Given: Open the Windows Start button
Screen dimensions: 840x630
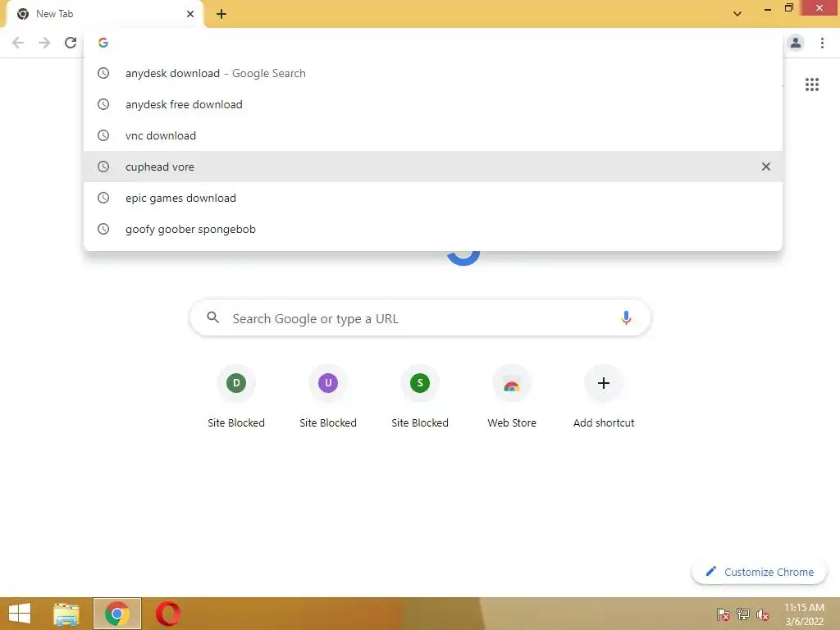Looking at the screenshot, I should (x=20, y=614).
